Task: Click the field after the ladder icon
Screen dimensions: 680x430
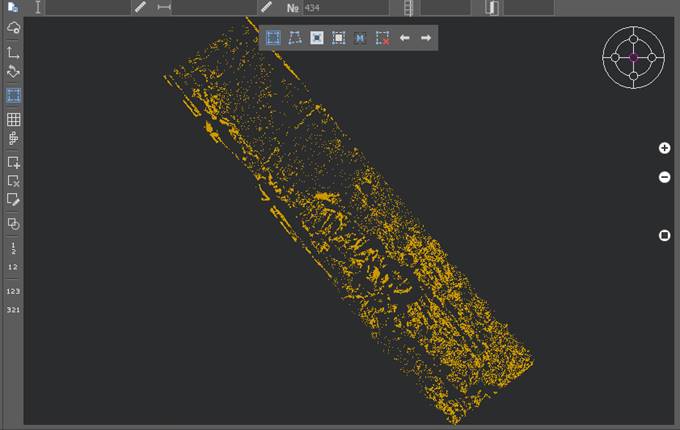Action: [x=445, y=7]
